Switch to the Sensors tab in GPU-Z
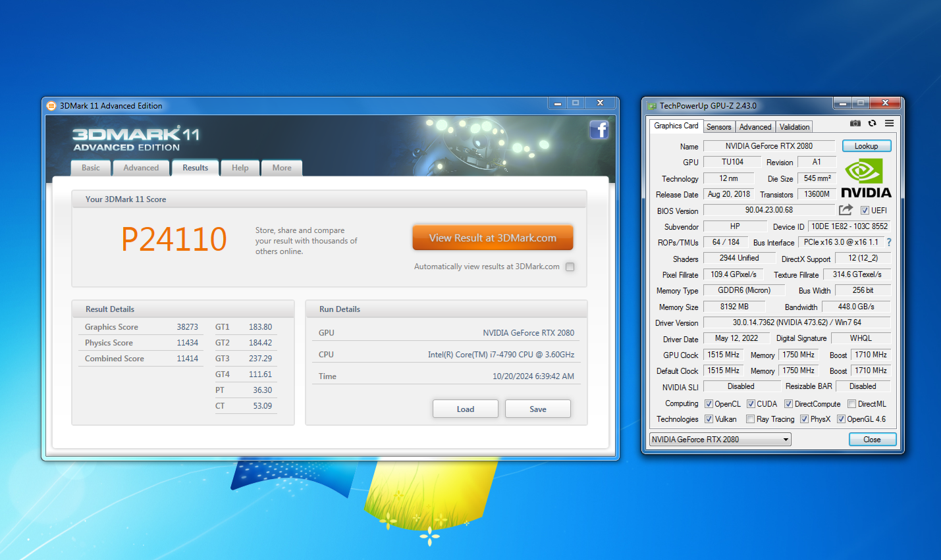Viewport: 941px width, 560px height. click(719, 127)
